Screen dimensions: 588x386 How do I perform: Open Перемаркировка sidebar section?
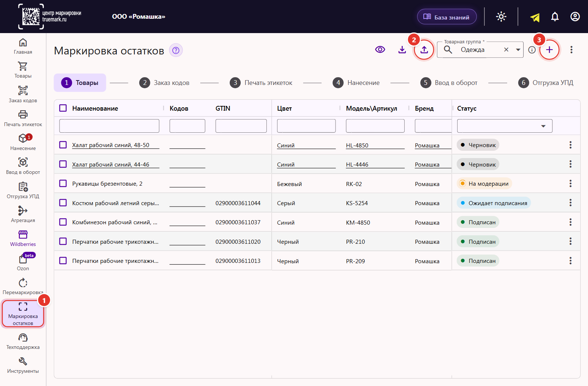(x=23, y=287)
